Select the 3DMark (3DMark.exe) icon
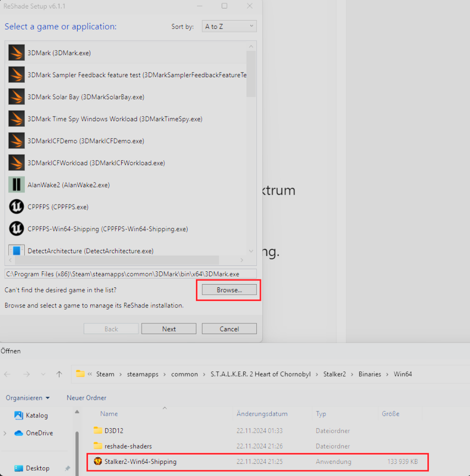This screenshot has height=476, width=470. [x=16, y=53]
